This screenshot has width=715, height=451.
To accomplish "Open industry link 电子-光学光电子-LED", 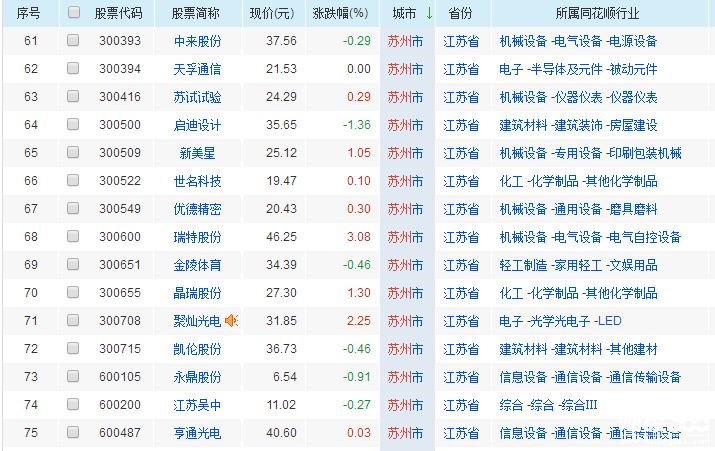I will (x=560, y=321).
